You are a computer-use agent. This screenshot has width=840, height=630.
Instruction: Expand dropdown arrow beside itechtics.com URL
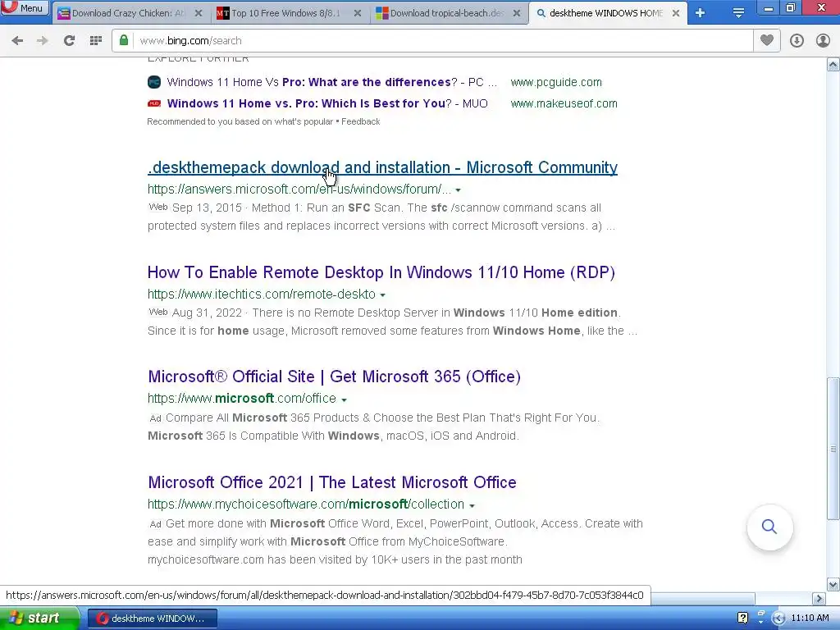(x=382, y=295)
